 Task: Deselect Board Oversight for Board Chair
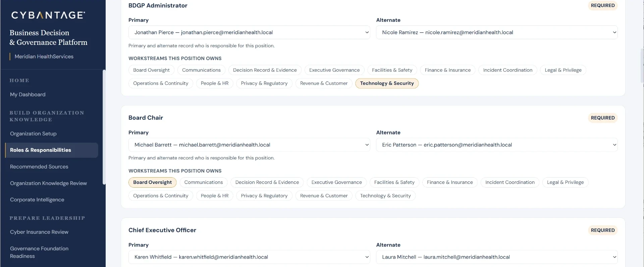pyautogui.click(x=153, y=182)
